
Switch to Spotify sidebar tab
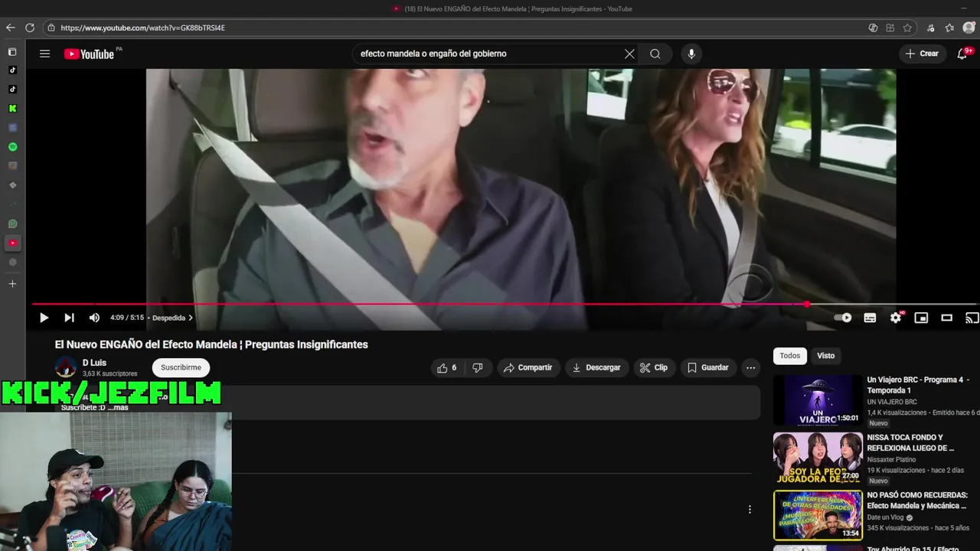(12, 147)
